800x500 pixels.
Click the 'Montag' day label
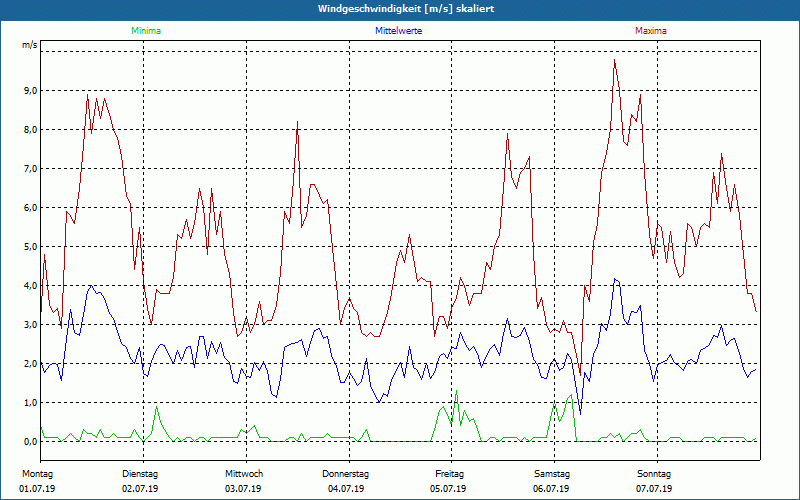pos(37,474)
